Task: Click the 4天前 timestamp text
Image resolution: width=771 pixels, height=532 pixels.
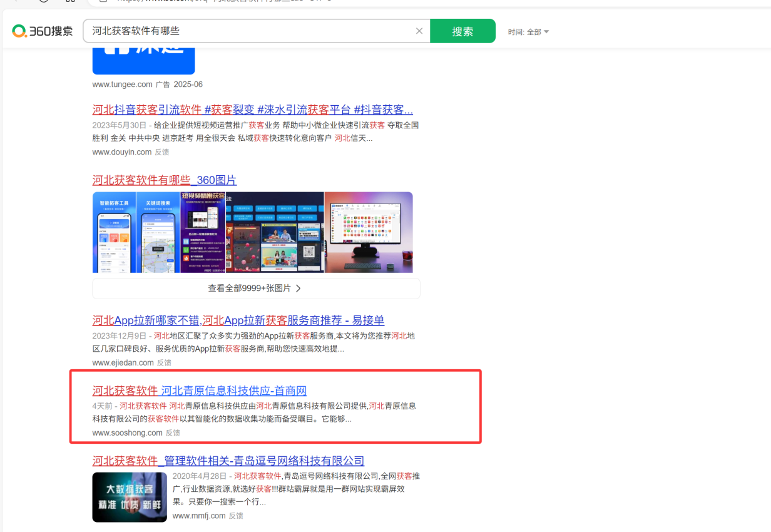Action: point(102,406)
